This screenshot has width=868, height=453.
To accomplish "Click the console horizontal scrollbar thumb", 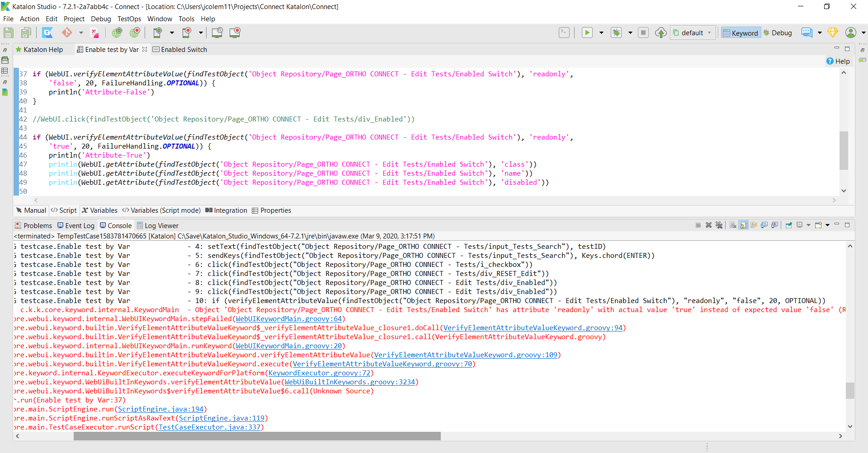I will [257, 436].
